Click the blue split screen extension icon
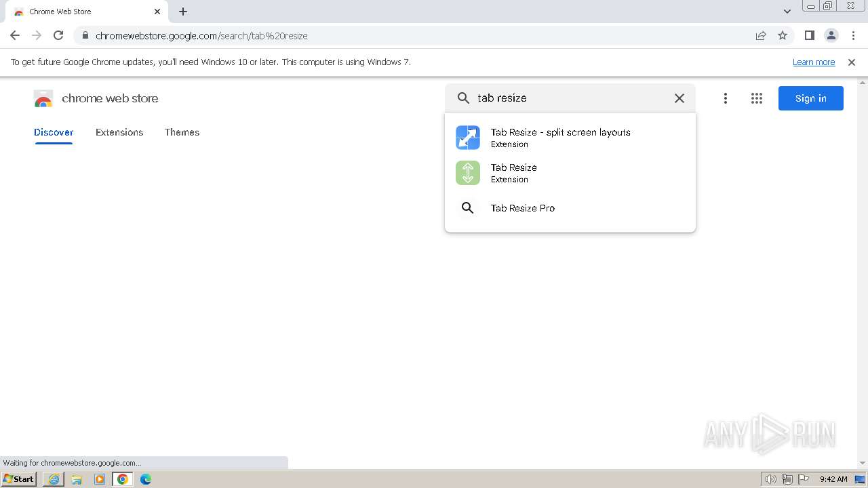This screenshot has width=868, height=488. pos(468,138)
